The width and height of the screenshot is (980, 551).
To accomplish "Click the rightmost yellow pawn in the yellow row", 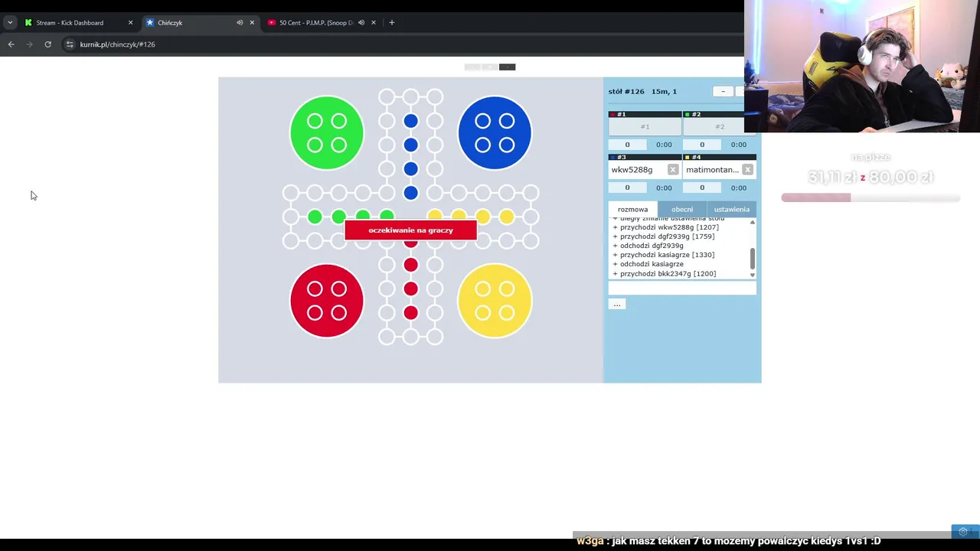I will [x=507, y=217].
